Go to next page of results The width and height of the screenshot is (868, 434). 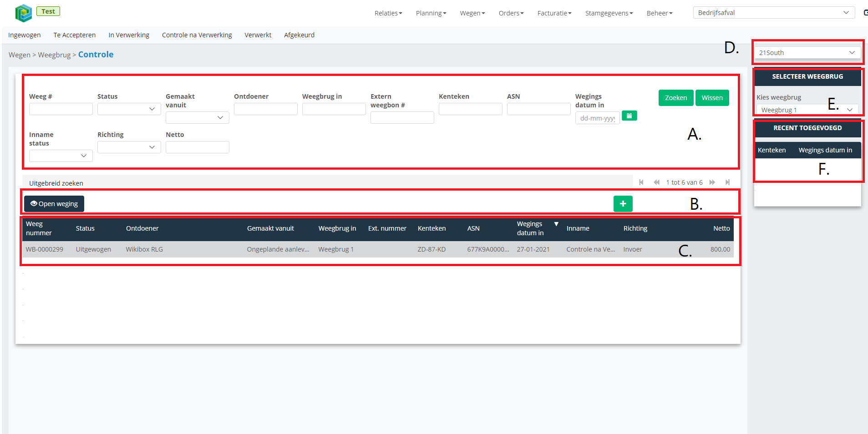(x=712, y=182)
